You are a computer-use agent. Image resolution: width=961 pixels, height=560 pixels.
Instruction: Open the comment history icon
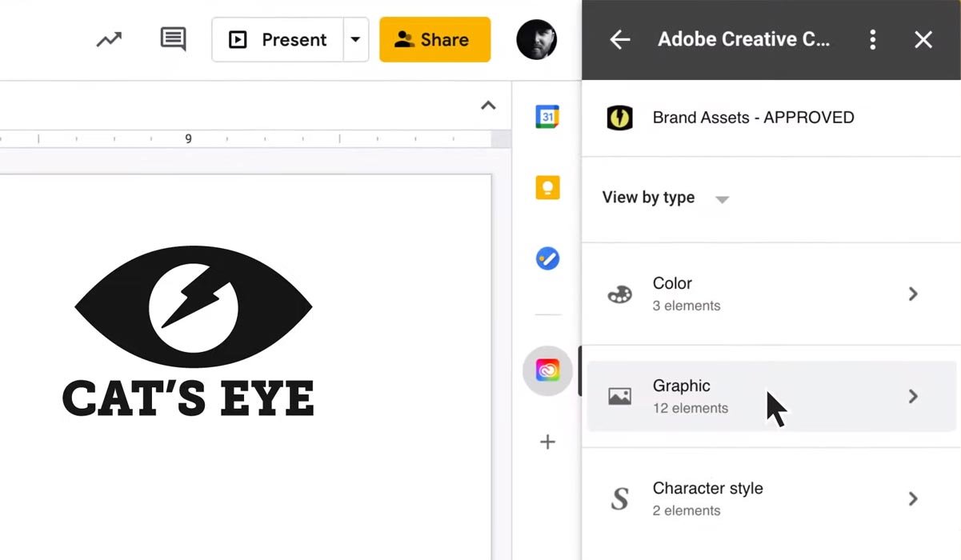point(173,39)
